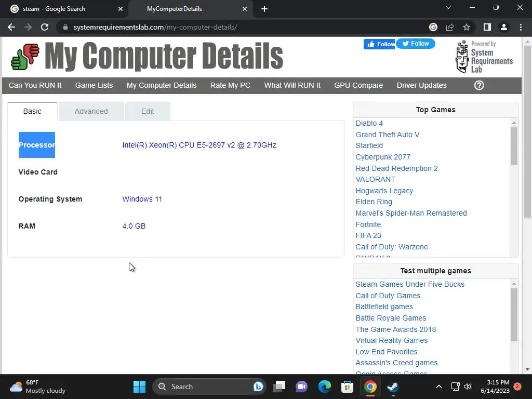The height and width of the screenshot is (399, 532).
Task: Open Chat app on taskbar
Action: pos(301,387)
